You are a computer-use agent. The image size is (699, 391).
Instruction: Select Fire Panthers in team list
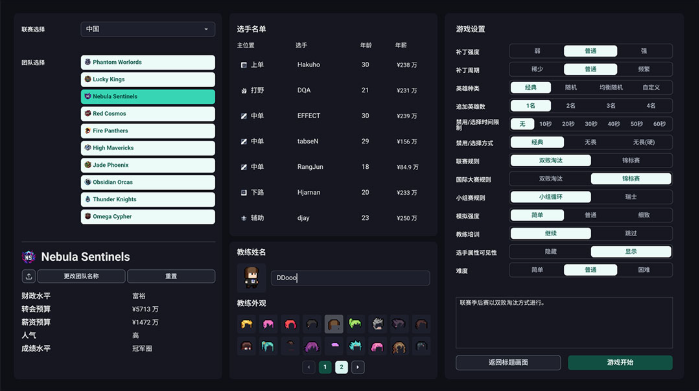click(x=148, y=131)
